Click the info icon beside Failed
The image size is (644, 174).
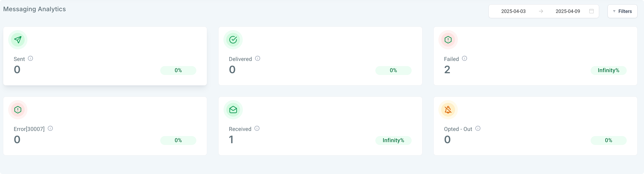click(x=465, y=58)
